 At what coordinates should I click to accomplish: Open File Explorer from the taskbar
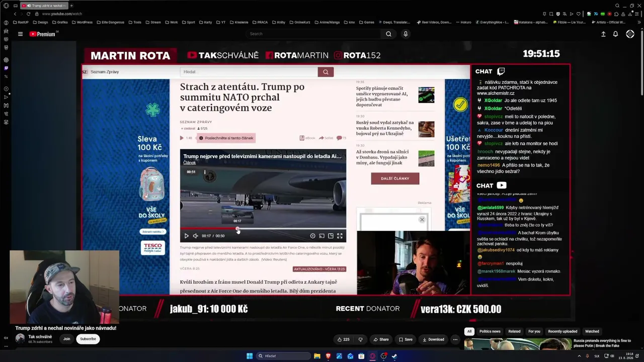317,356
